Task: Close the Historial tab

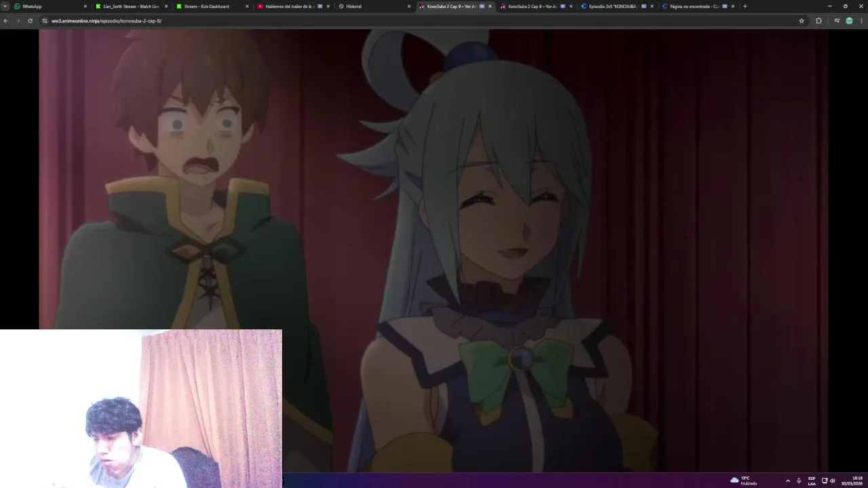Action: pos(409,6)
